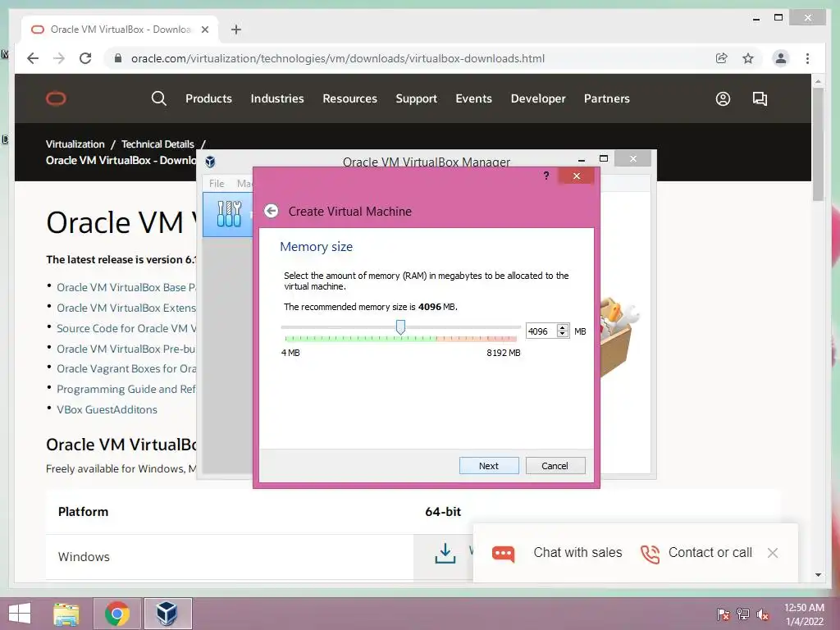Open Source Code for Oracle VM link

pyautogui.click(x=126, y=328)
